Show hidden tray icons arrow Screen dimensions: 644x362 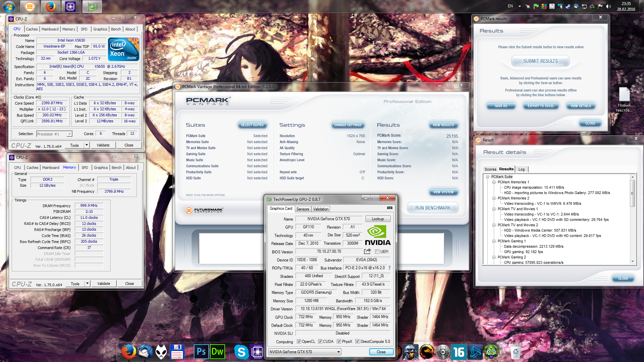tap(520, 6)
